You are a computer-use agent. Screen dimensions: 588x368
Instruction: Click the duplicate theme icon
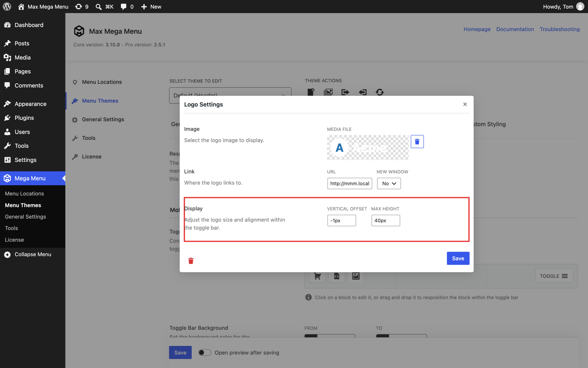[328, 92]
